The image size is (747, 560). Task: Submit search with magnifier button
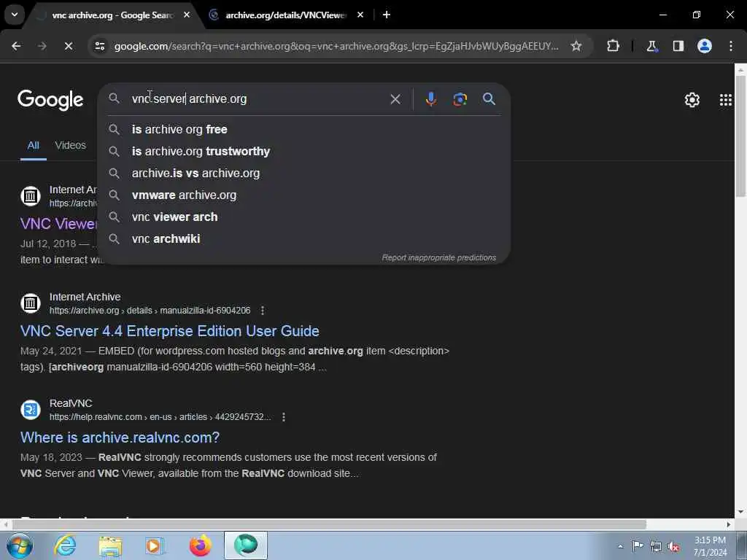pyautogui.click(x=489, y=99)
